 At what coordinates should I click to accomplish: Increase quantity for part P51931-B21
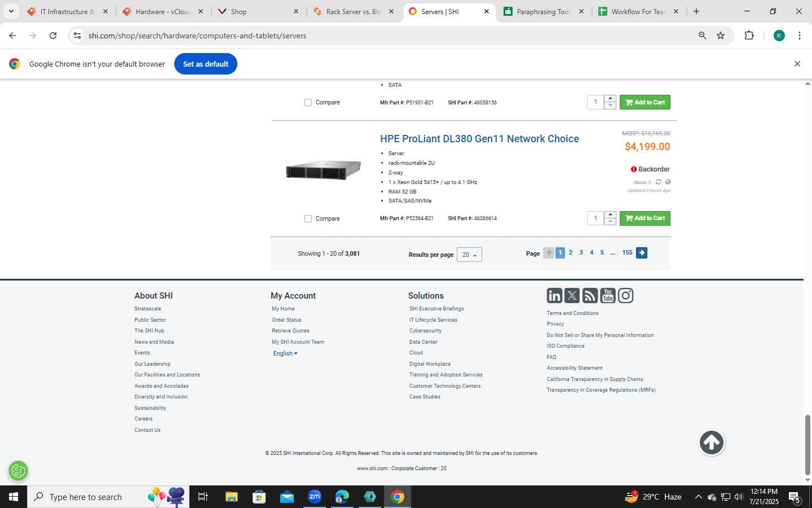tap(610, 99)
